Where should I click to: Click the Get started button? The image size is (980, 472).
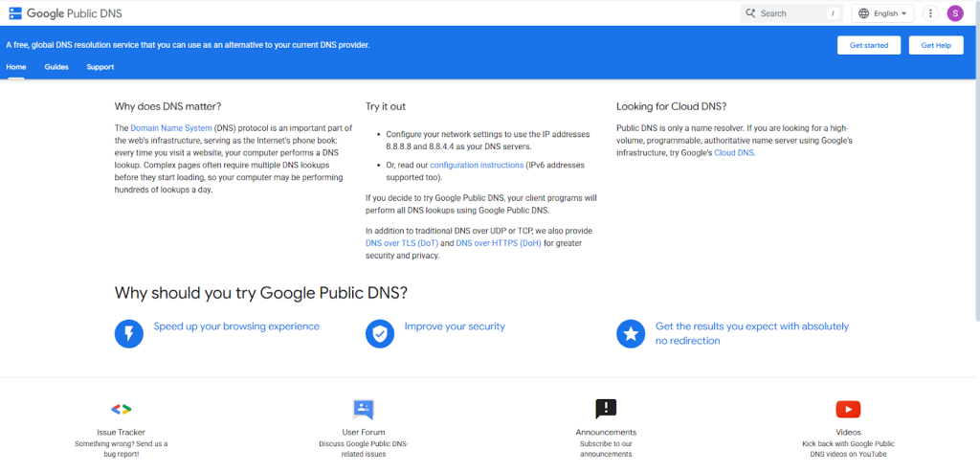click(x=869, y=45)
